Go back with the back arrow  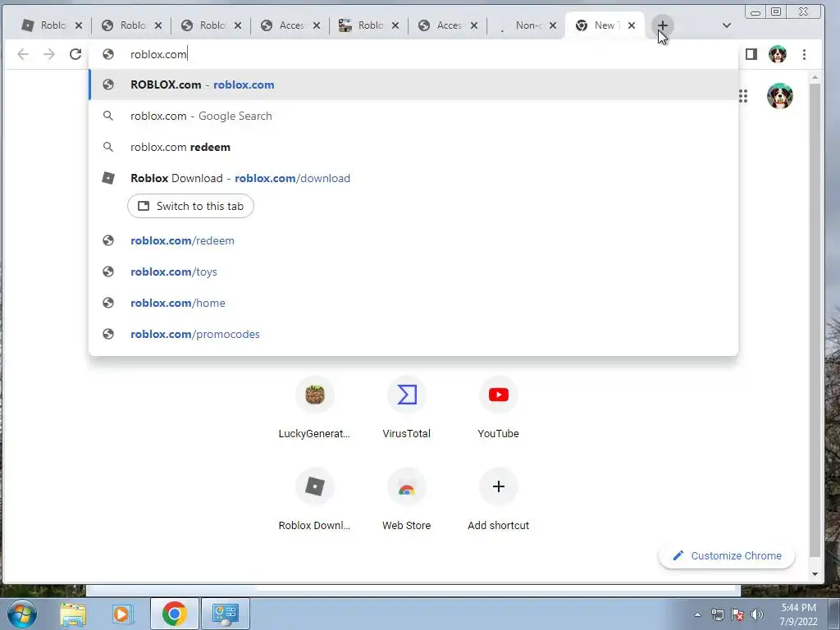pos(23,54)
